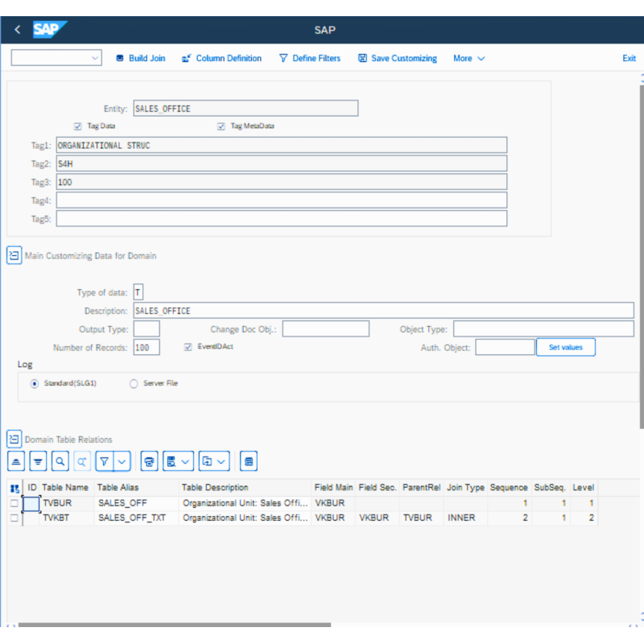Toggle the Tag MetaData checkbox
This screenshot has width=644, height=644.
[x=221, y=126]
